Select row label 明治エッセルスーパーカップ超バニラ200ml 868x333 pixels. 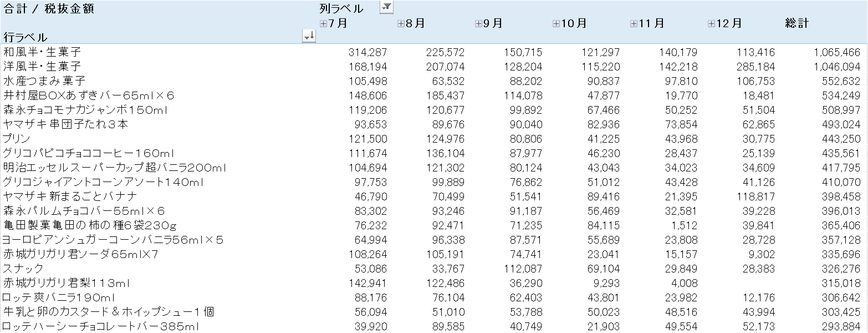coord(114,168)
